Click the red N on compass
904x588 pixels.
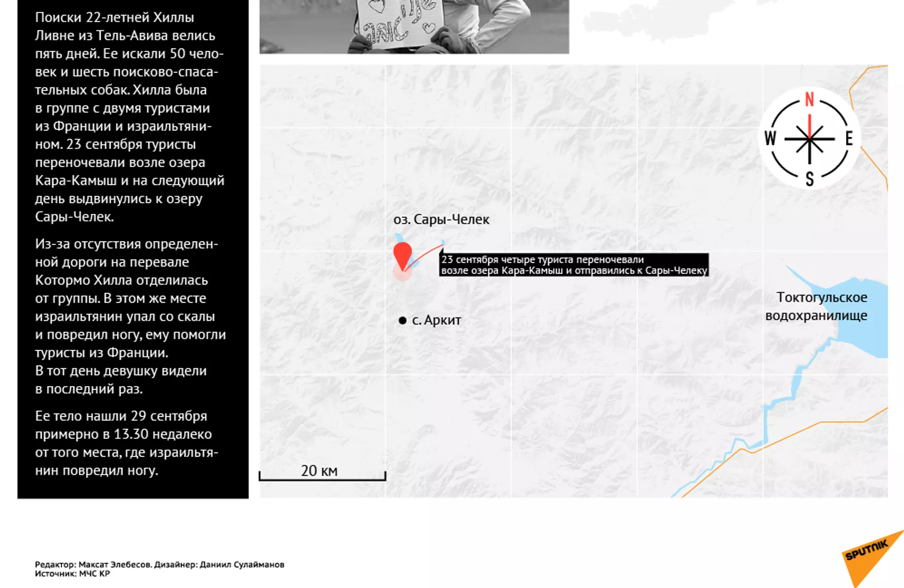pos(809,99)
